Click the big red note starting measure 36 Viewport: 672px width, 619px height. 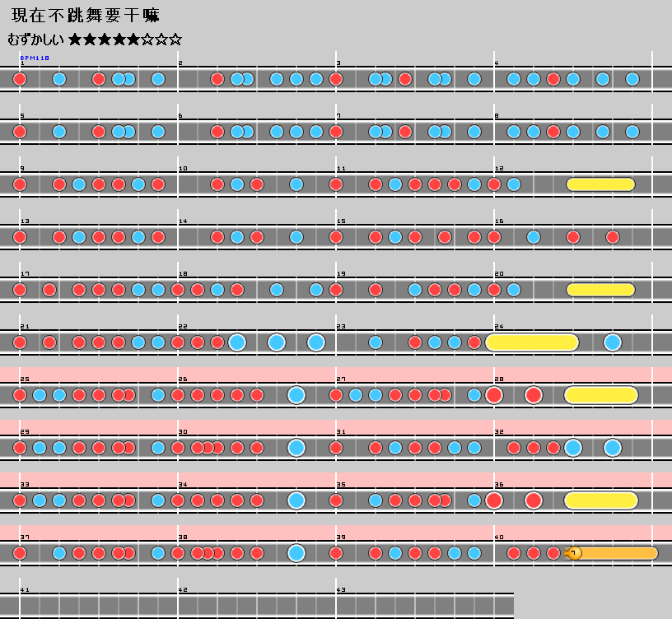[x=494, y=500]
